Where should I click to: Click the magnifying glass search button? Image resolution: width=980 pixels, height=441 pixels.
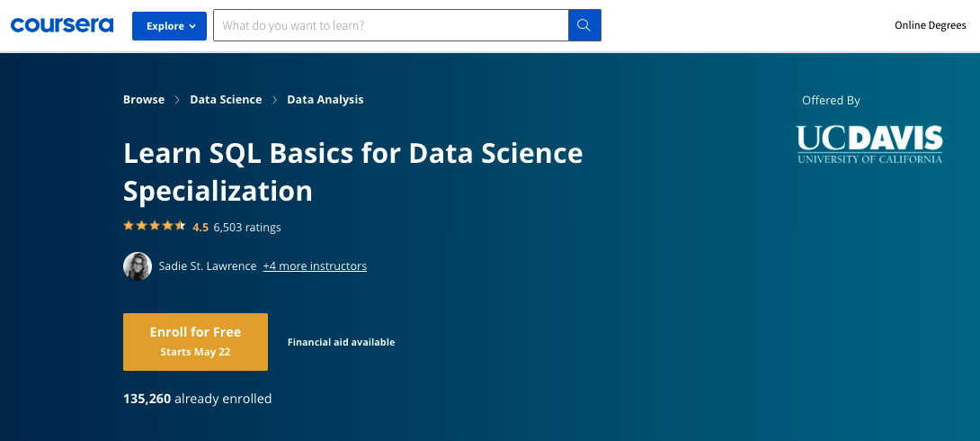pos(584,25)
